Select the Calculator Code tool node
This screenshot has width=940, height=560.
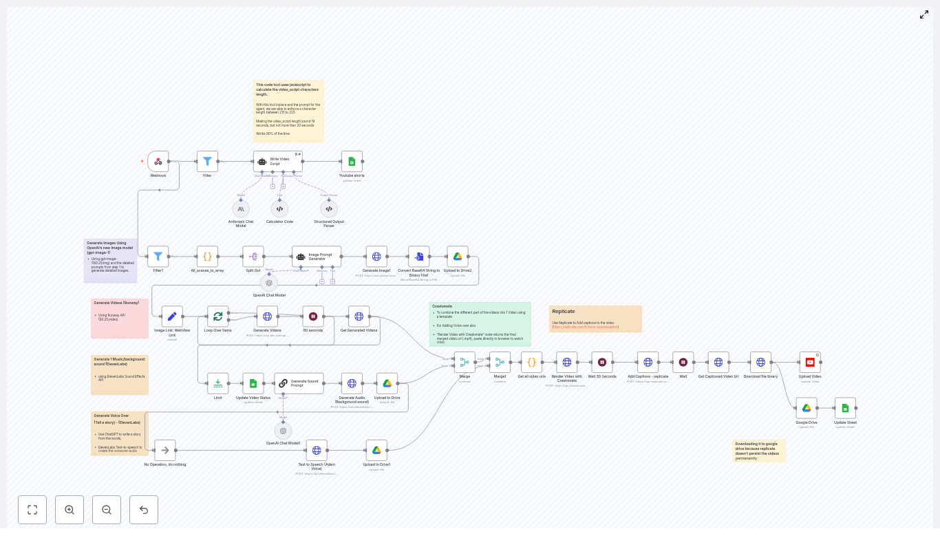[279, 208]
